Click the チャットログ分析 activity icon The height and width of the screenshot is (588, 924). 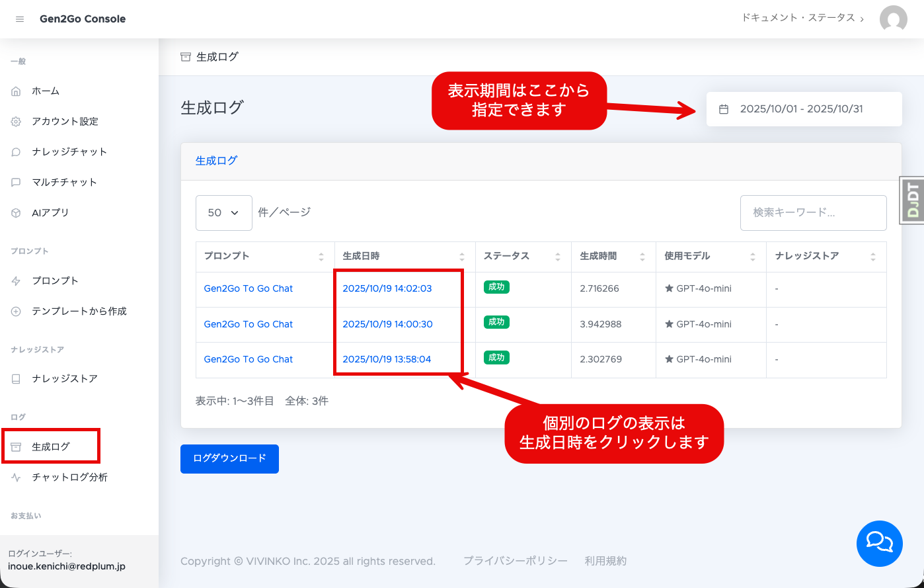point(17,478)
